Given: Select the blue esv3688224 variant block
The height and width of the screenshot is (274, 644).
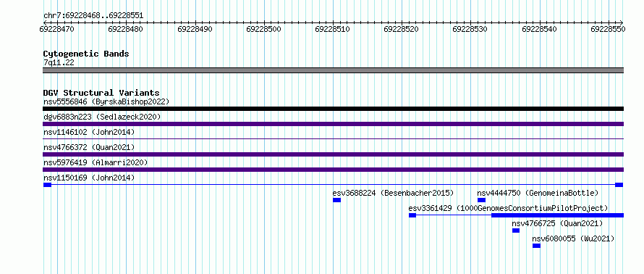Looking at the screenshot, I should (336, 200).
